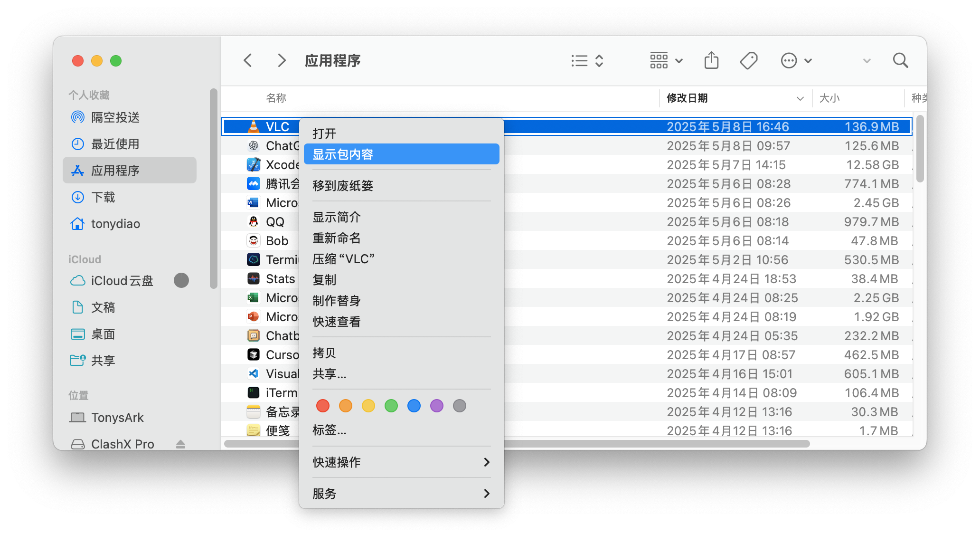Choose 移到废纸篓 from context menu
The width and height of the screenshot is (980, 534).
(x=343, y=186)
